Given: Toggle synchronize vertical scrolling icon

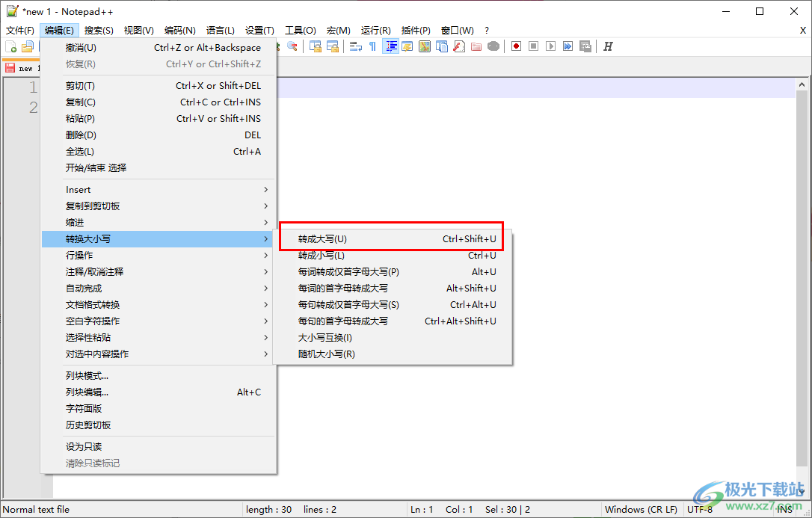Looking at the screenshot, I should (x=315, y=46).
